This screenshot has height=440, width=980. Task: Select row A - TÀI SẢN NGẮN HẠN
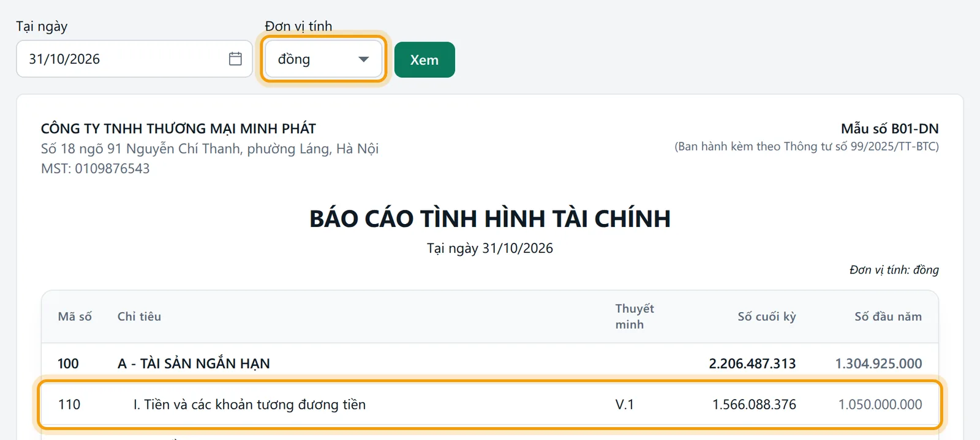pos(490,364)
